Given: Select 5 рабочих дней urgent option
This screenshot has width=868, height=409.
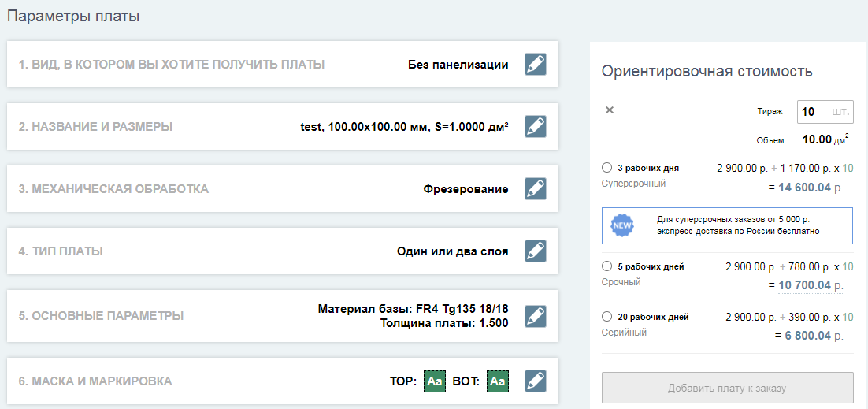Looking at the screenshot, I should click(x=606, y=266).
